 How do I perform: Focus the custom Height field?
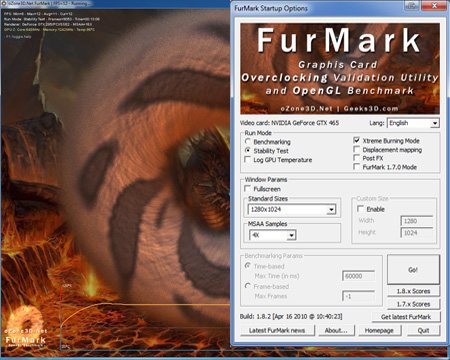tap(417, 233)
